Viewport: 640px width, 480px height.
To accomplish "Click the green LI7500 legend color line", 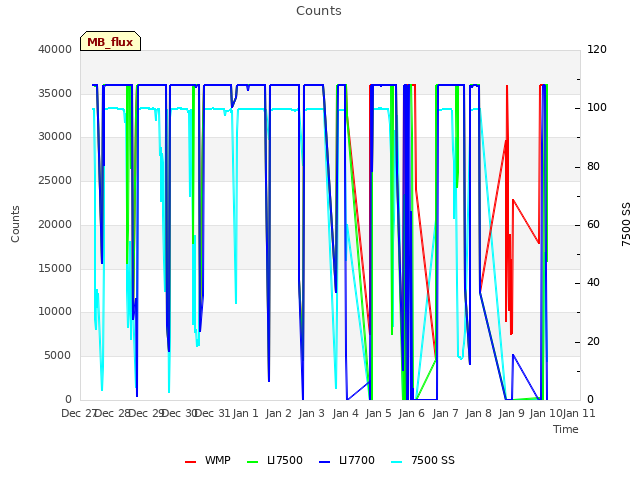I will pyautogui.click(x=253, y=462).
